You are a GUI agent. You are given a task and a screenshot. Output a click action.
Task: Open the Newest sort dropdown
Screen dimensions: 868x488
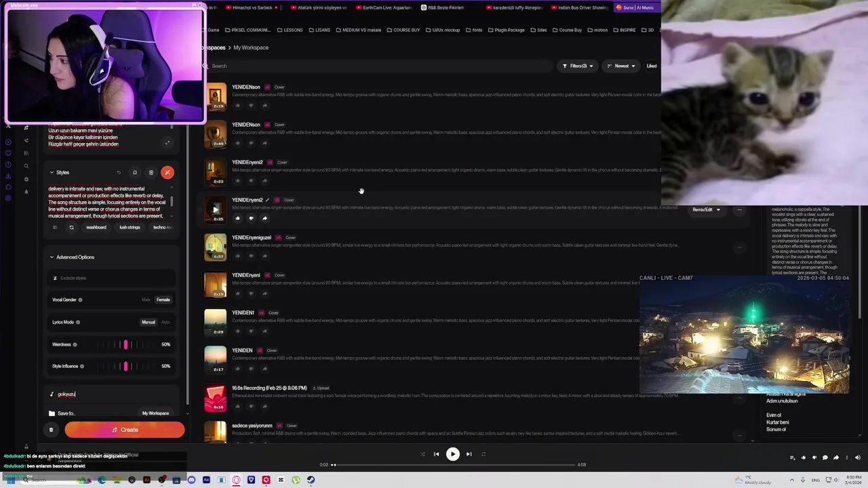click(621, 66)
